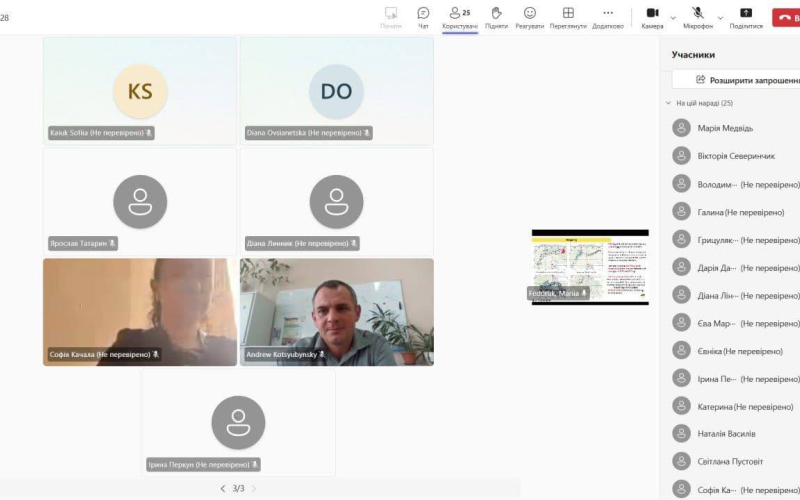
Task: Toggle the Користувачі participants panel
Action: tap(459, 16)
